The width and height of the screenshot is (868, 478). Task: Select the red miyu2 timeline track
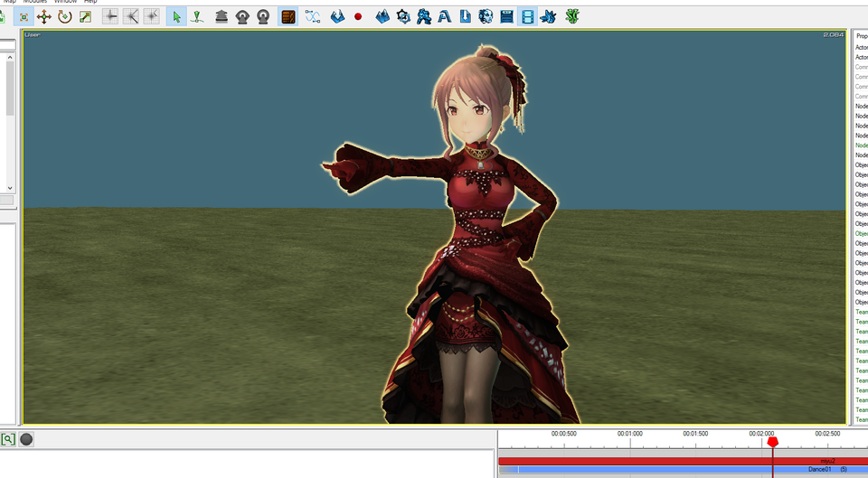[684, 461]
